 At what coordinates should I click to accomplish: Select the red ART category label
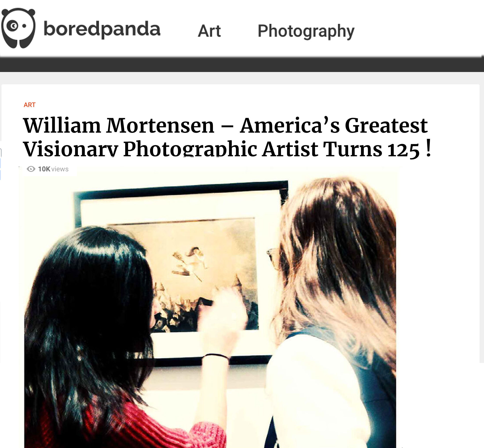[30, 105]
